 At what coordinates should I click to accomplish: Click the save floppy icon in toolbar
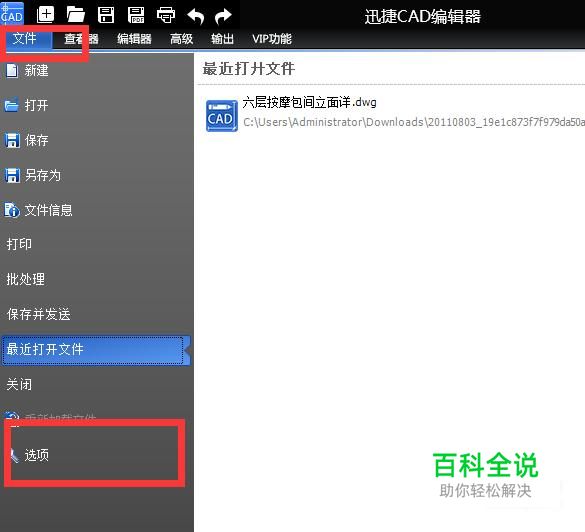[x=106, y=15]
